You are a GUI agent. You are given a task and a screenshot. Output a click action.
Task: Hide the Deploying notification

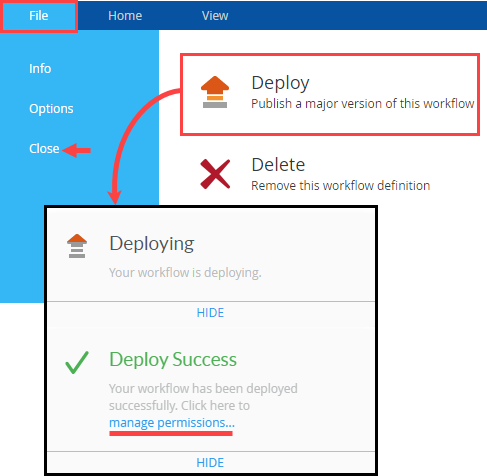point(210,313)
